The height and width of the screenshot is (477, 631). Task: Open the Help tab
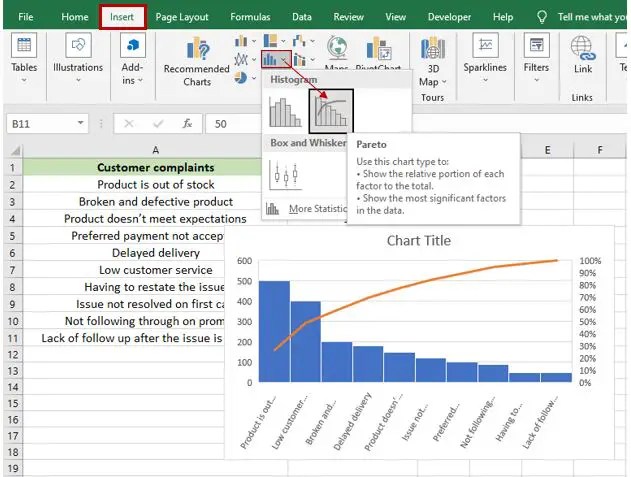pos(503,17)
